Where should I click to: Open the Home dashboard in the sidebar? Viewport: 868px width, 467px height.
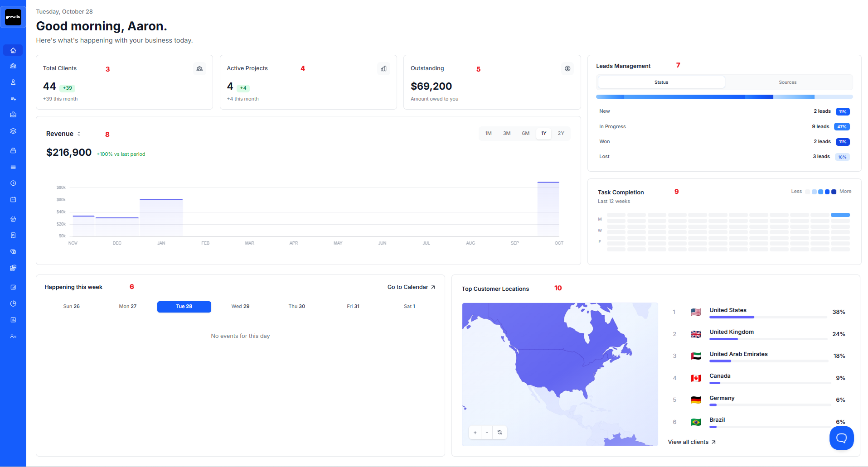(x=13, y=50)
